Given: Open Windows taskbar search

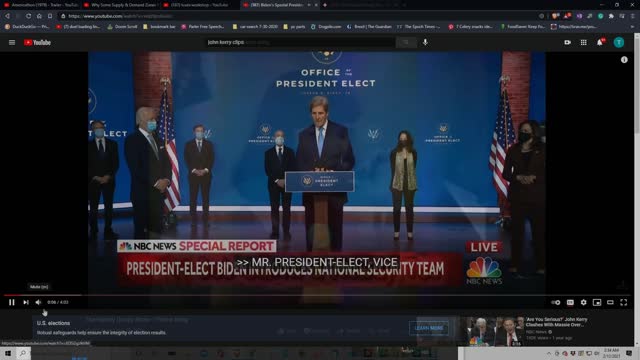Looking at the screenshot, I should (x=23, y=353).
